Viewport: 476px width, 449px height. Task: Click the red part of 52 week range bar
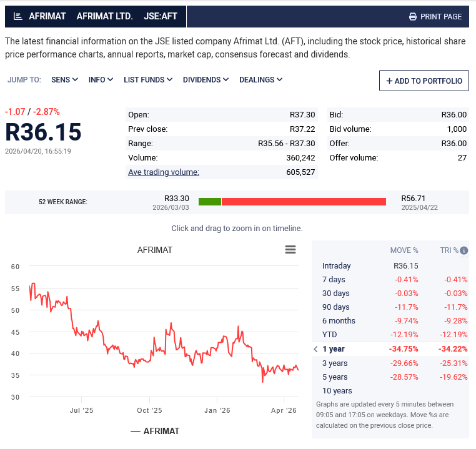(304, 202)
